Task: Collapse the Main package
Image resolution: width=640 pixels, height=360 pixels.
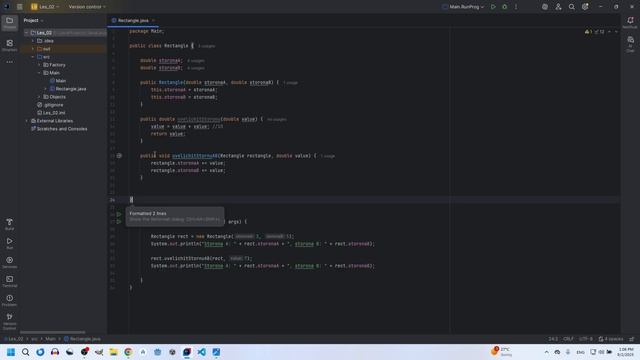Action: coord(39,73)
